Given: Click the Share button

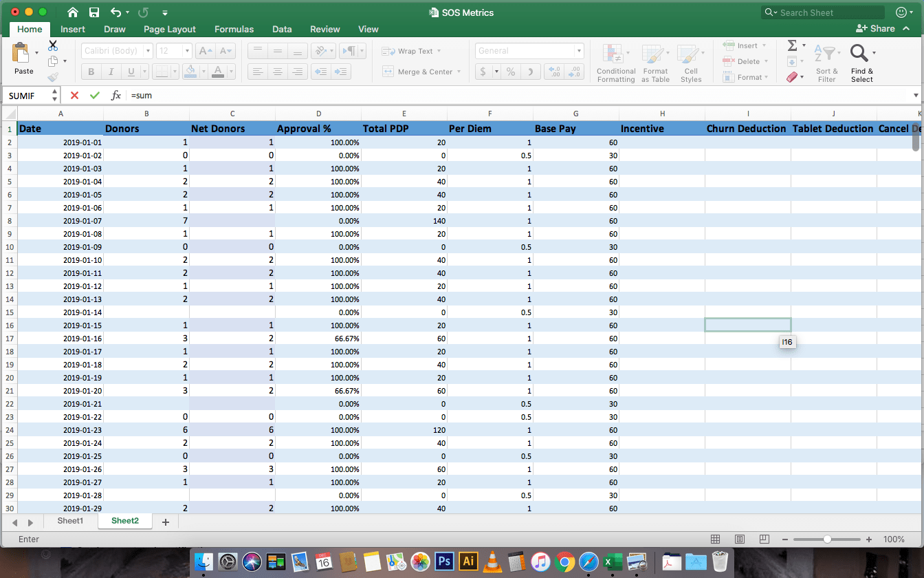Looking at the screenshot, I should click(875, 28).
